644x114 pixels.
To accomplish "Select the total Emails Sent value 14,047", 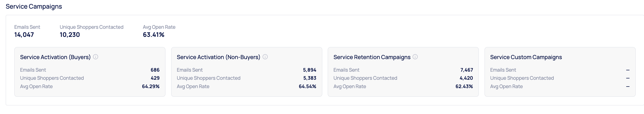I will (x=24, y=35).
